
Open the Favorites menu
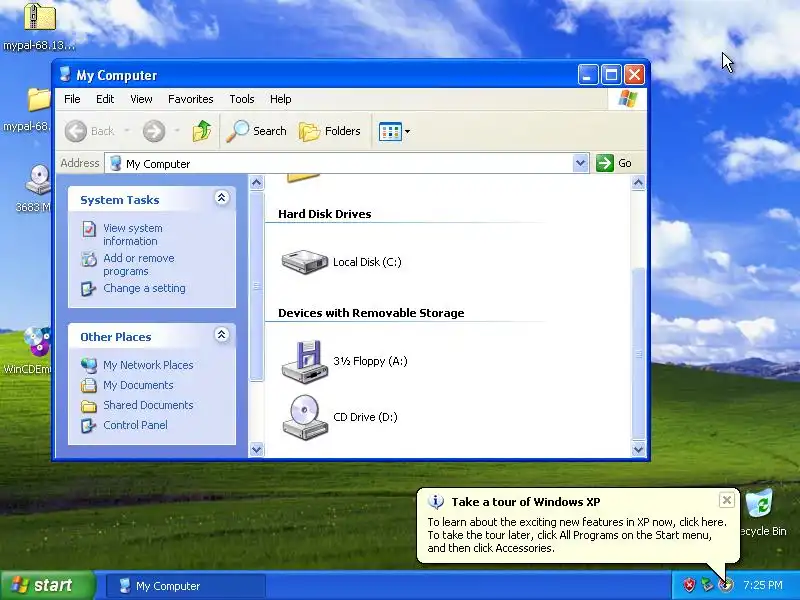[x=190, y=99]
